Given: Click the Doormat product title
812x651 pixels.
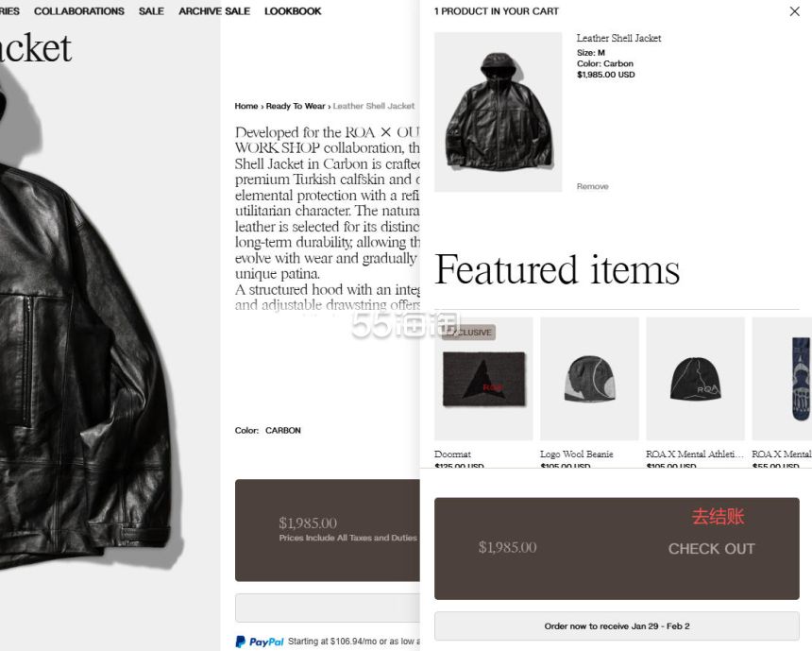Looking at the screenshot, I should [x=452, y=454].
